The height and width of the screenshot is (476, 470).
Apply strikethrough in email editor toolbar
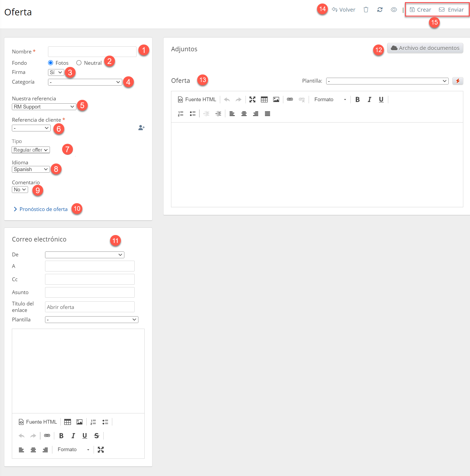click(97, 436)
